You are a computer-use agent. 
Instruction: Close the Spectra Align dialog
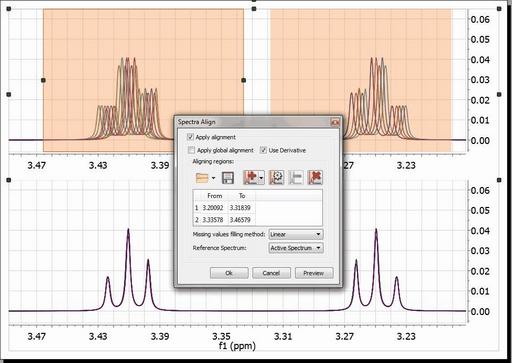335,122
